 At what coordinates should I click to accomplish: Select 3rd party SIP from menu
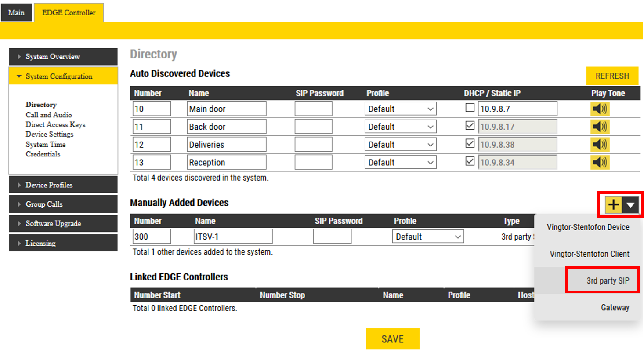tap(608, 280)
